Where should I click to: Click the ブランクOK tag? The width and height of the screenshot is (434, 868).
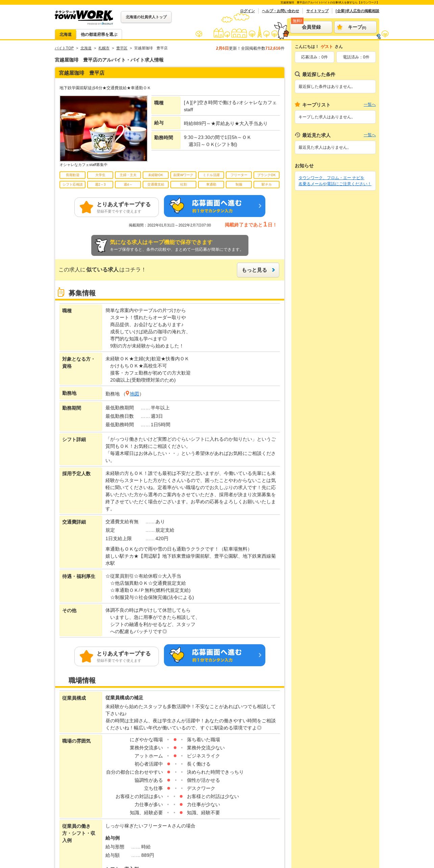point(266,175)
